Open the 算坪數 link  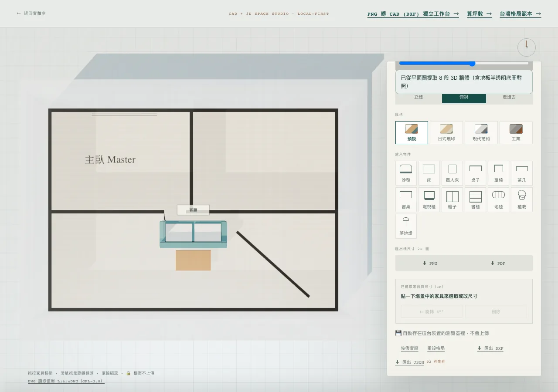click(x=480, y=14)
